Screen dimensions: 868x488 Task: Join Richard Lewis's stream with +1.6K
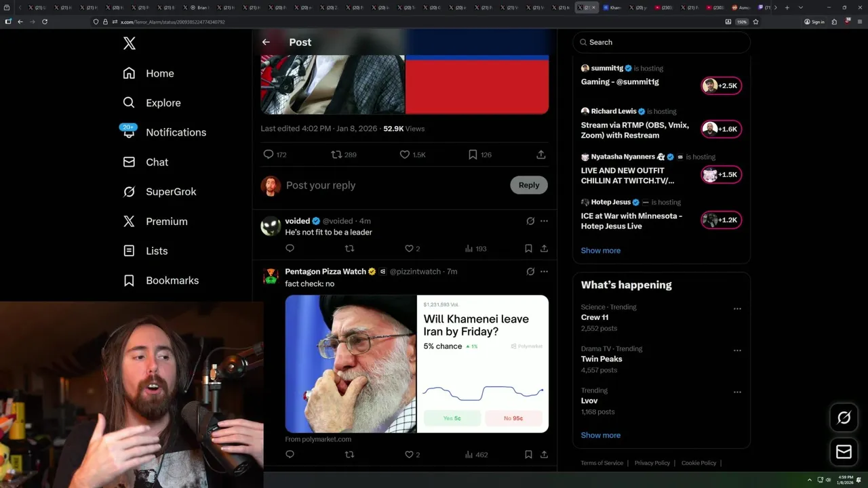[722, 129]
